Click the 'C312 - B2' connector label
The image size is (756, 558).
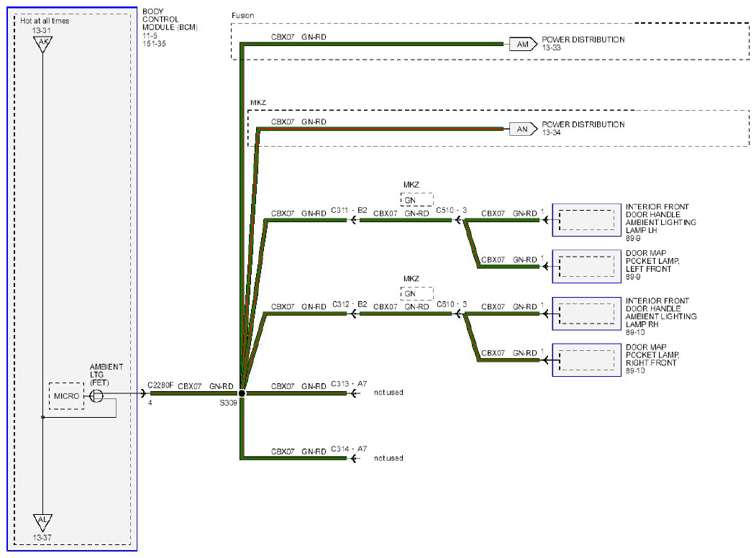tap(350, 305)
